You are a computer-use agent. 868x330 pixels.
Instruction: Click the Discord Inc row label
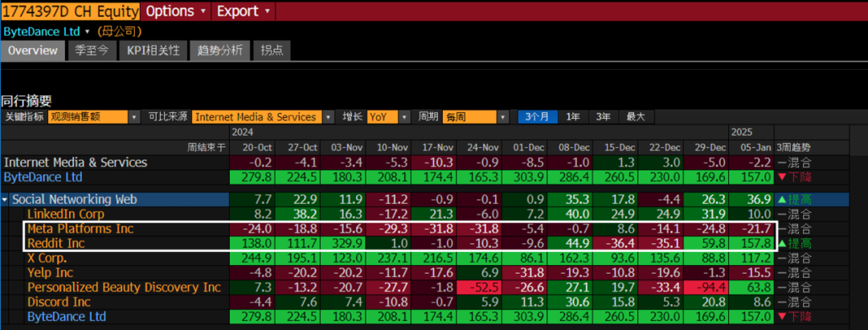59,302
